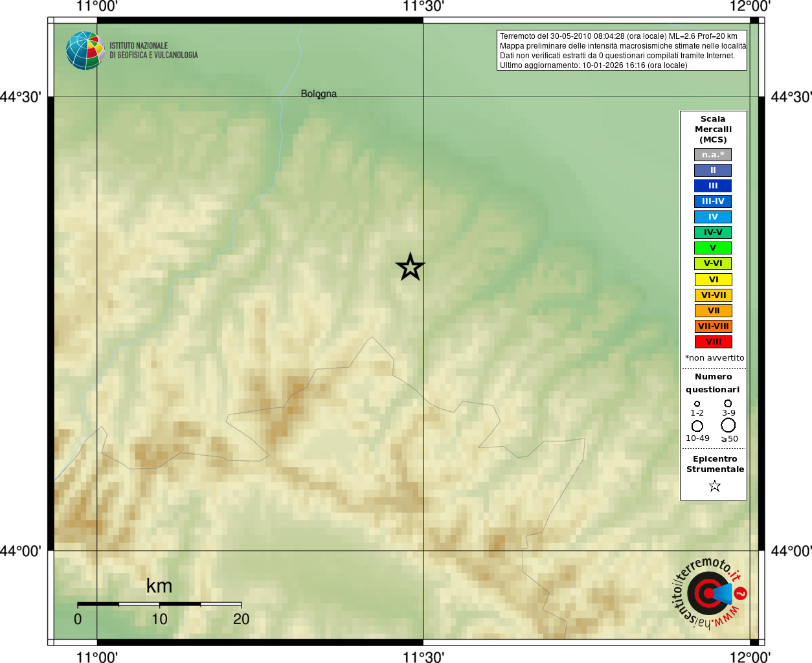Select the II intensity swatch
Viewport: 812px width, 663px height.
pos(713,170)
